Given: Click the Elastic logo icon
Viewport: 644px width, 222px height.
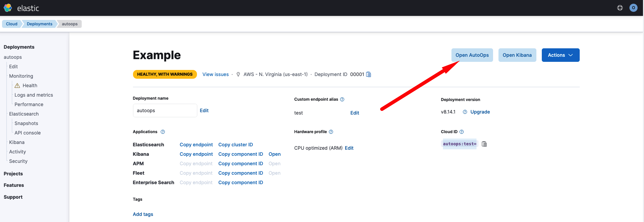Looking at the screenshot, I should point(8,8).
